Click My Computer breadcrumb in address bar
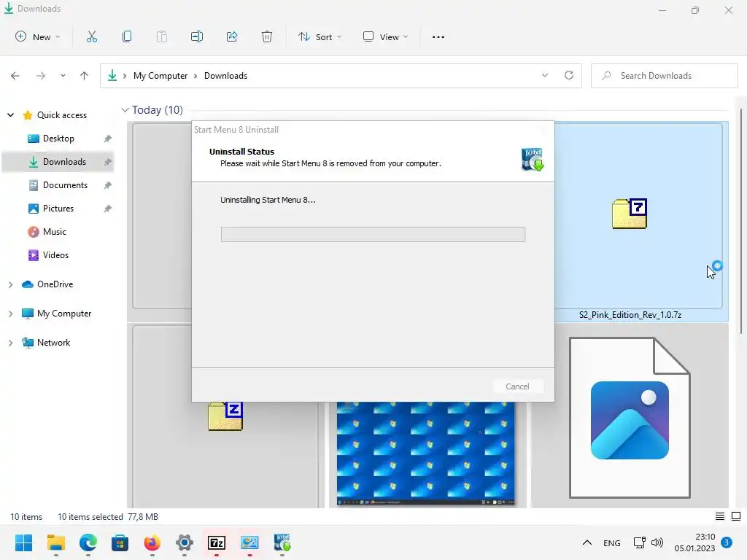 click(160, 76)
